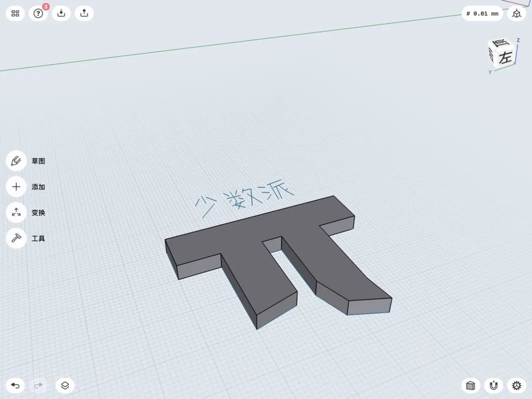The image size is (532, 399).
Task: Open the 工具 menu label
Action: click(38, 238)
